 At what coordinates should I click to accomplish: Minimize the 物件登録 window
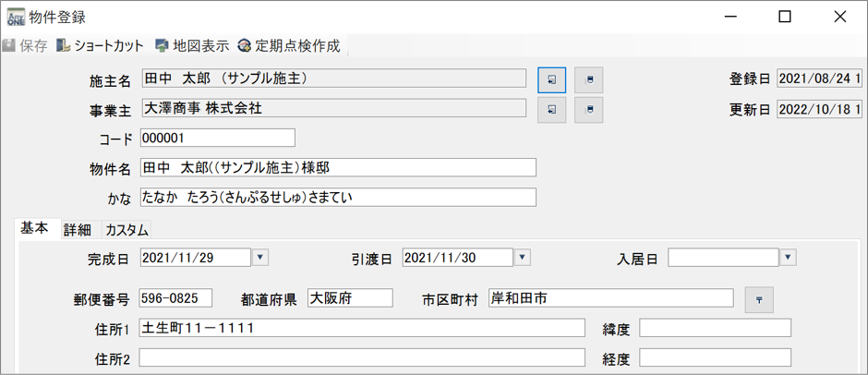(x=732, y=17)
